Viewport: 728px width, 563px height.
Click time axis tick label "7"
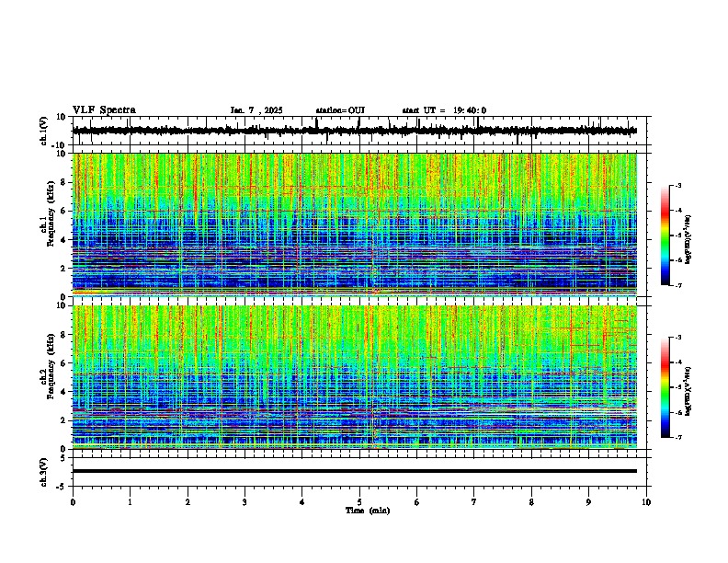click(474, 502)
